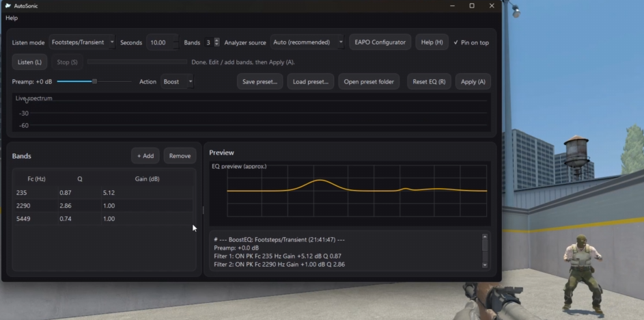Click the Filter 1 line in preview output
This screenshot has height=320, width=644.
(278, 256)
